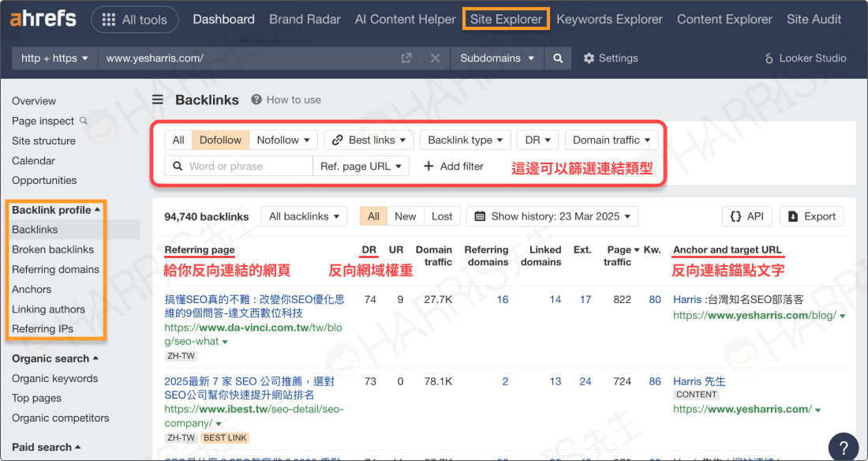Image resolution: width=868 pixels, height=461 pixels.
Task: Click the Page inspect search icon
Action: point(84,120)
